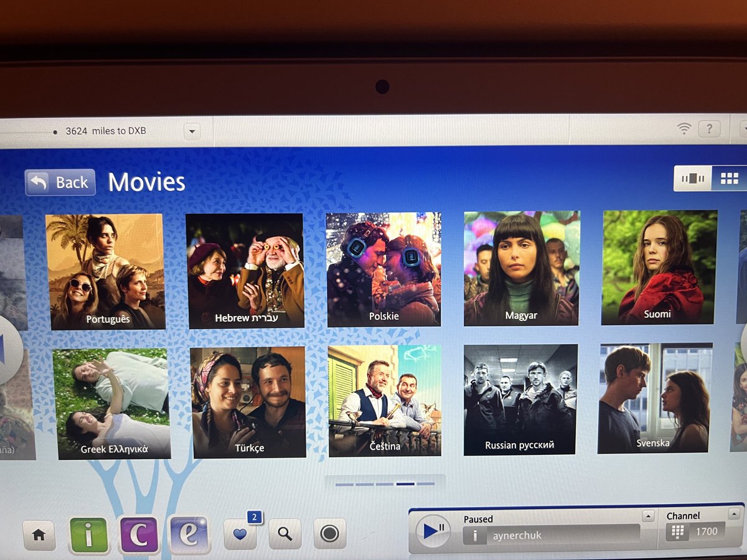747x560 pixels.
Task: Open the question mark help button
Action: pos(709,129)
